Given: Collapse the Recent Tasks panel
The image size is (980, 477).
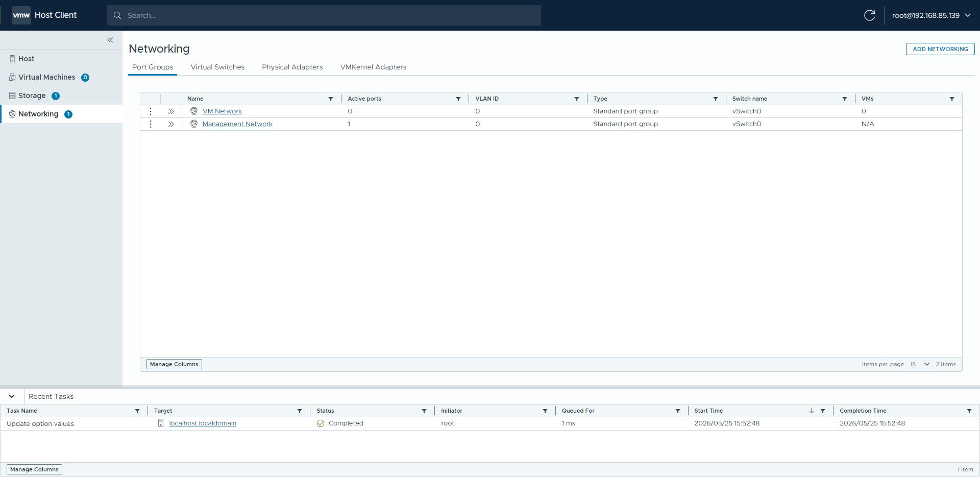Looking at the screenshot, I should pyautogui.click(x=12, y=396).
